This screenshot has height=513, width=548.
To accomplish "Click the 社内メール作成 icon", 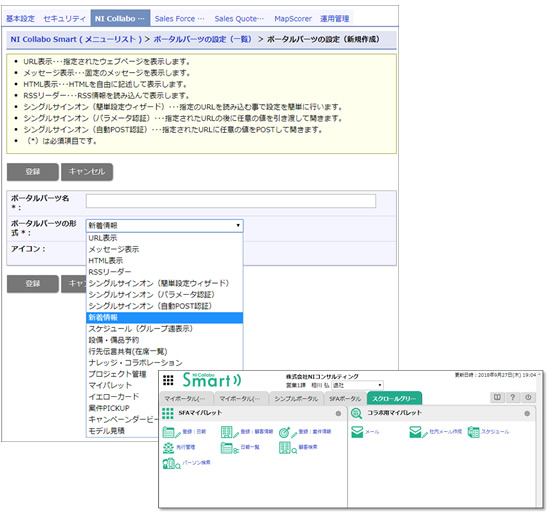I will coord(418,432).
